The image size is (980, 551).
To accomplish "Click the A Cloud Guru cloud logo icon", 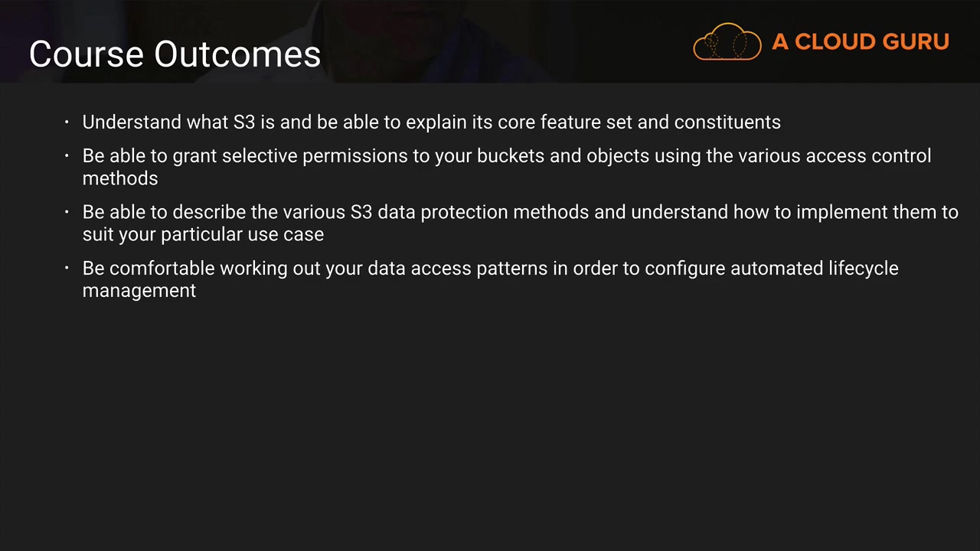I will click(x=727, y=41).
